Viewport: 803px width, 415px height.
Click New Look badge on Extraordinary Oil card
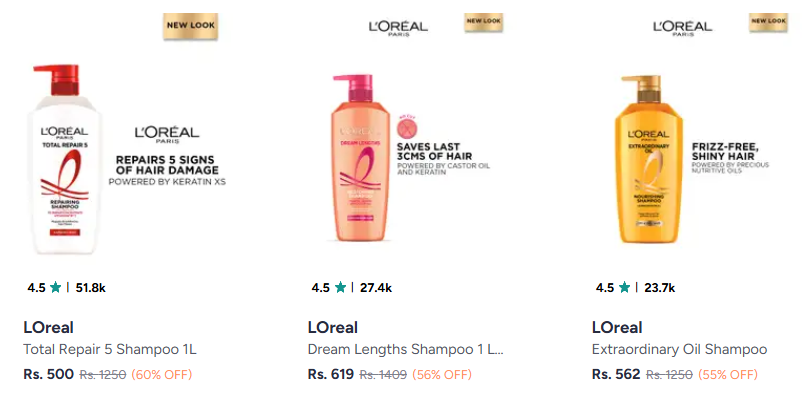tap(768, 22)
